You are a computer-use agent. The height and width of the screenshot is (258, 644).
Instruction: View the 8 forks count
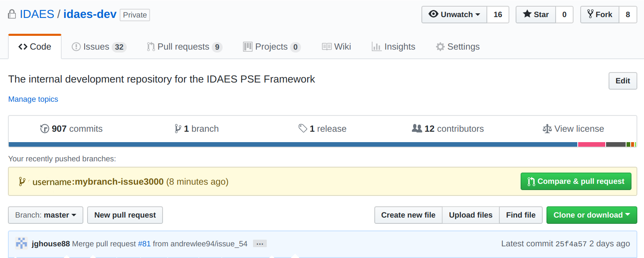pyautogui.click(x=628, y=15)
